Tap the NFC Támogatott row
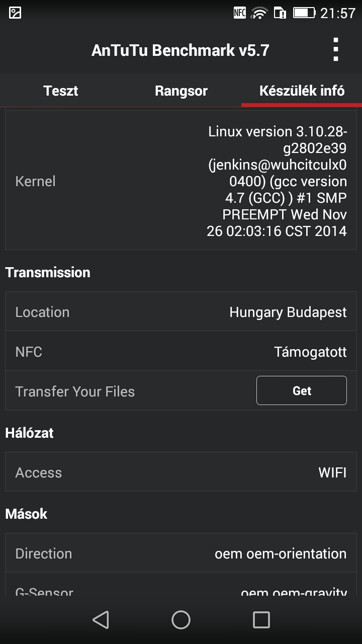 click(181, 352)
